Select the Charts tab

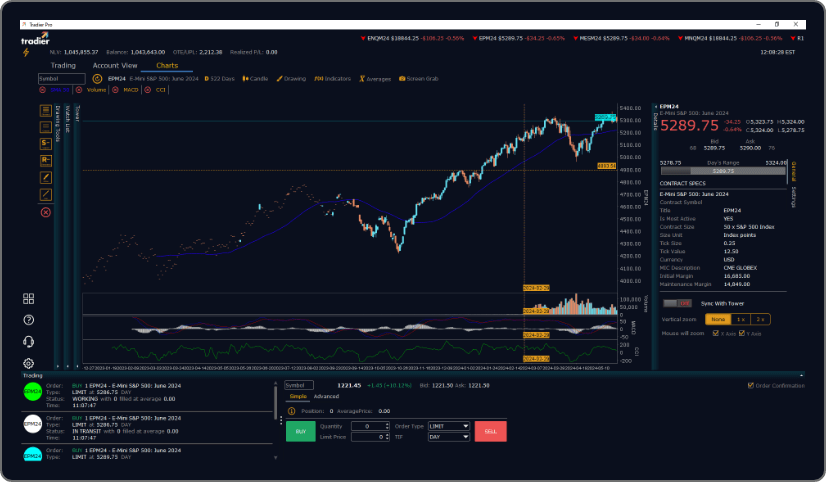click(167, 65)
